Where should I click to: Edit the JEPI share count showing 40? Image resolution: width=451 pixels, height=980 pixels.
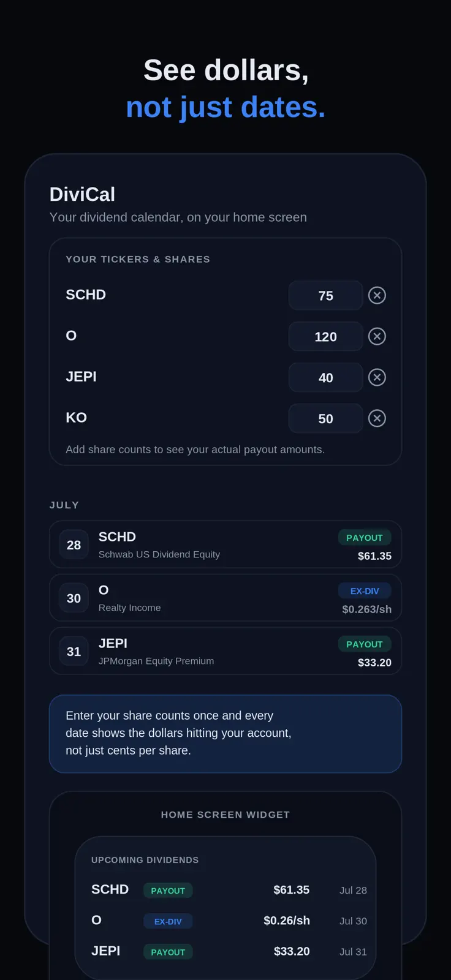coord(326,377)
